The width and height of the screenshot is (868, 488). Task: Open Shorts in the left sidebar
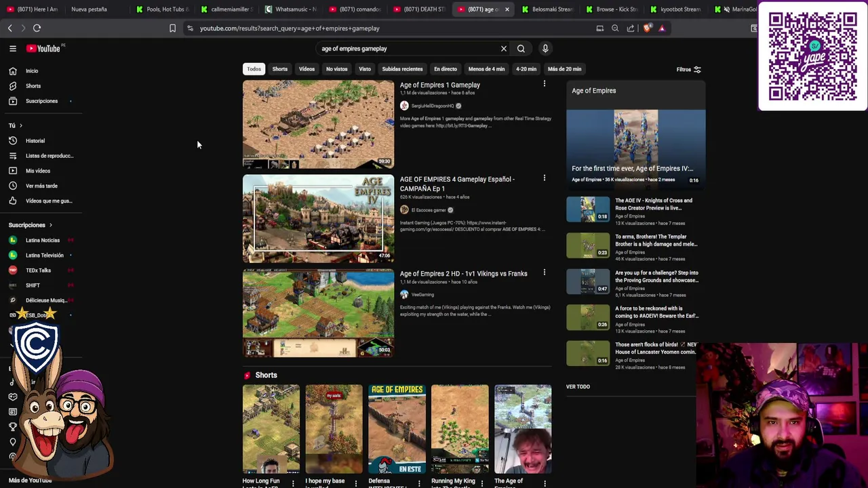tap(33, 86)
